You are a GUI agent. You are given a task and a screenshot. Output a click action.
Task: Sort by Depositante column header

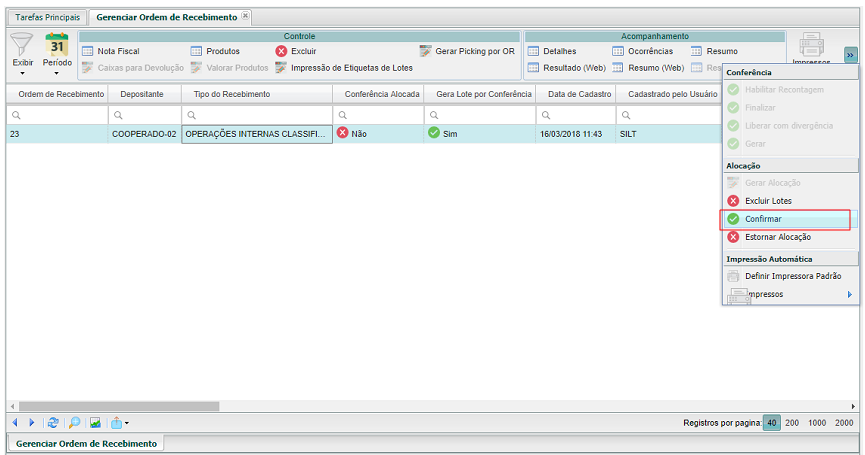(x=145, y=94)
